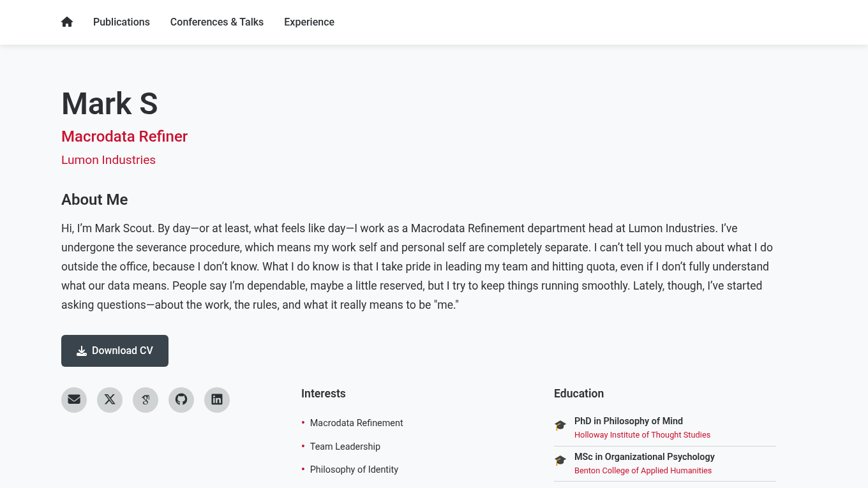Click the Google Scholar icon
Screen dimensions: 868x488
pos(146,399)
